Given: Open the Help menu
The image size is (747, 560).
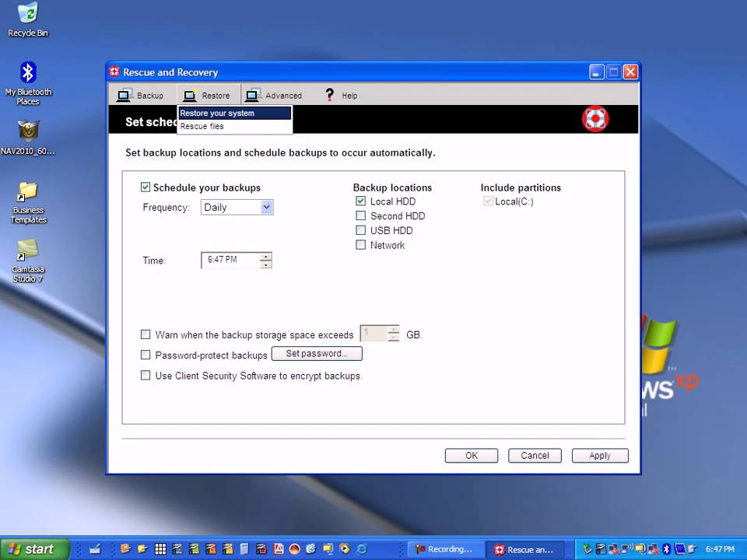Looking at the screenshot, I should point(341,95).
